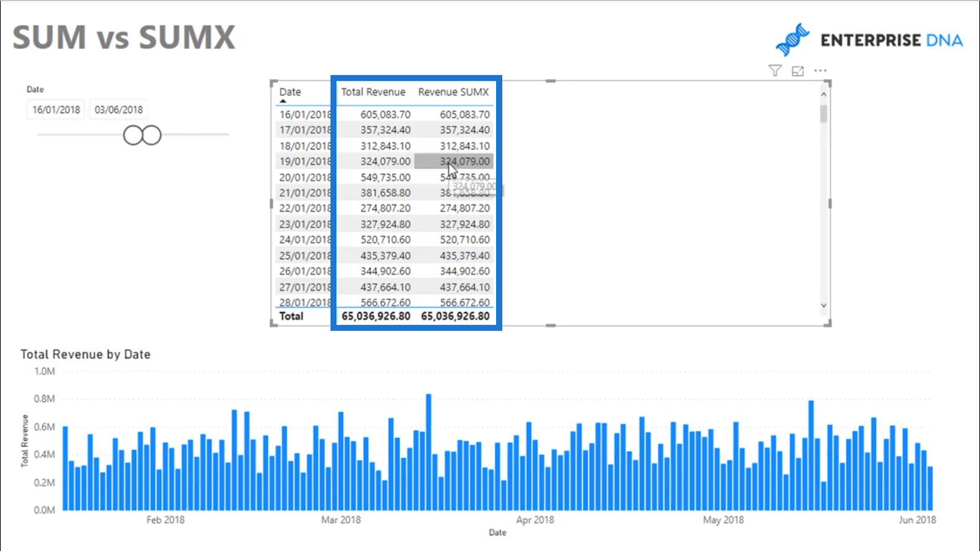
Task: Sort by the Revenue SUMX column header
Action: [453, 92]
